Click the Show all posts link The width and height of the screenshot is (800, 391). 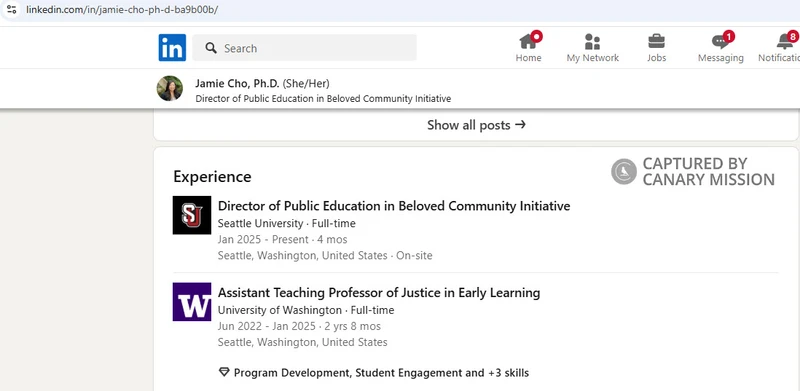point(476,125)
